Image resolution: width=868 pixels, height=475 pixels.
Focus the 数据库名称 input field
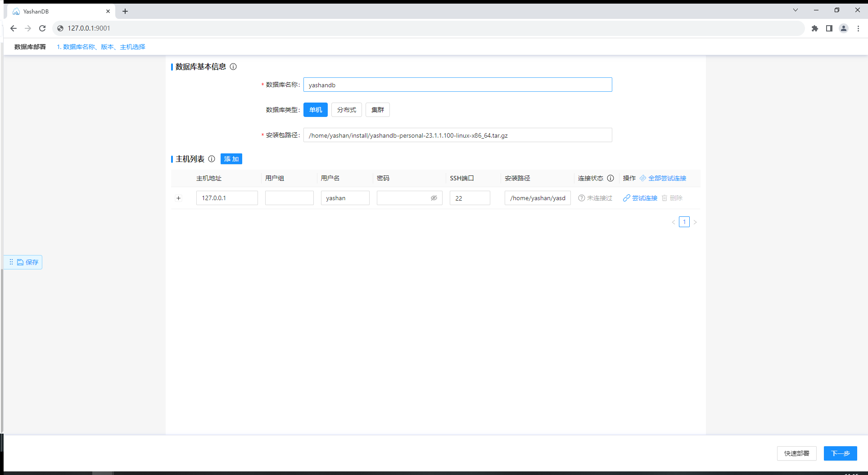tap(458, 85)
